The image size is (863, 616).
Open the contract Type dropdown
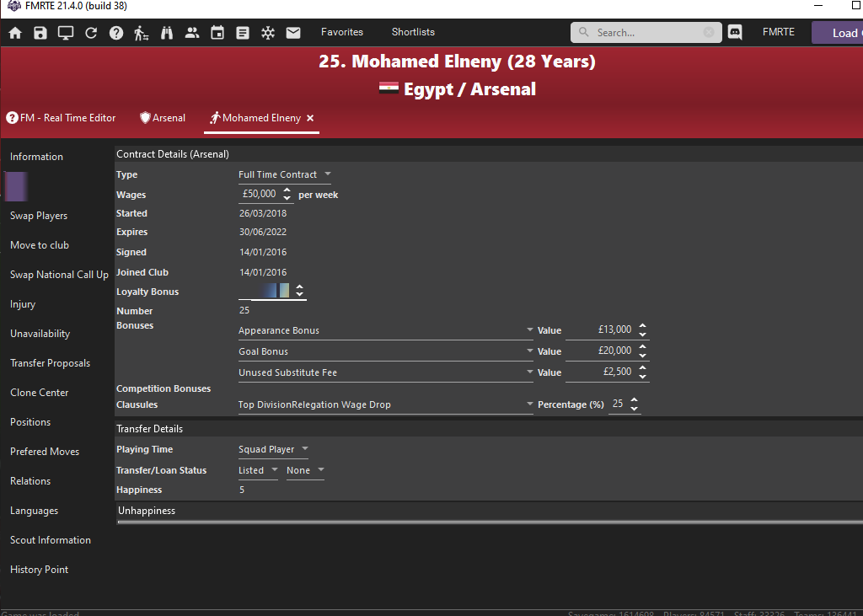285,174
